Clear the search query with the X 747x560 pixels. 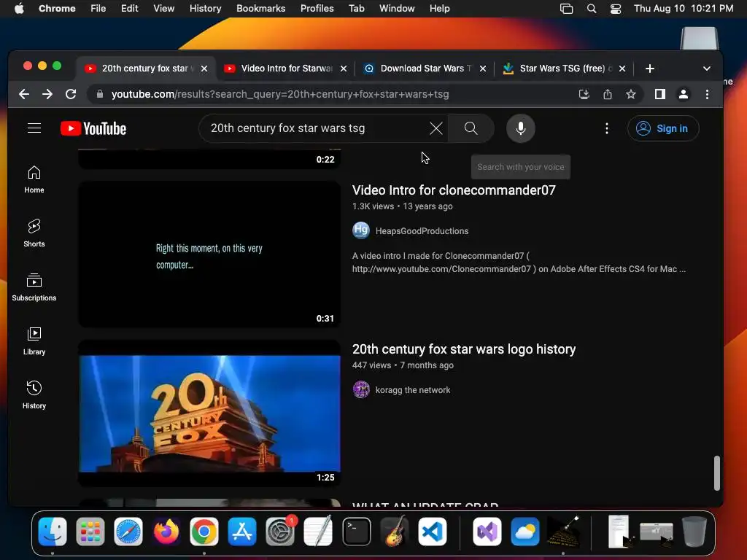436,128
